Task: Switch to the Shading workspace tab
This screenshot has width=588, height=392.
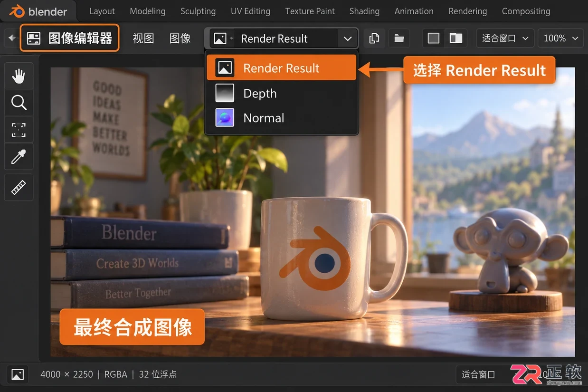Action: [x=364, y=11]
